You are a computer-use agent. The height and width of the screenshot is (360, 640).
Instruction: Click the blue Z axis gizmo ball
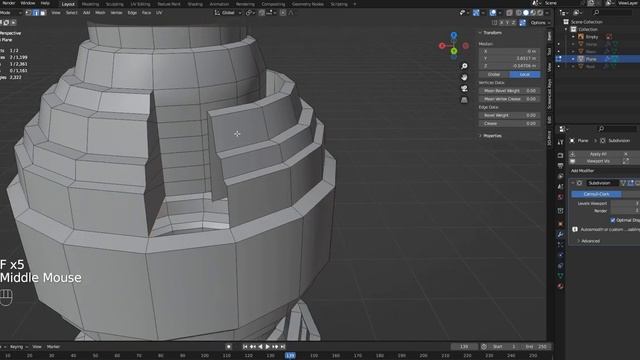[453, 36]
